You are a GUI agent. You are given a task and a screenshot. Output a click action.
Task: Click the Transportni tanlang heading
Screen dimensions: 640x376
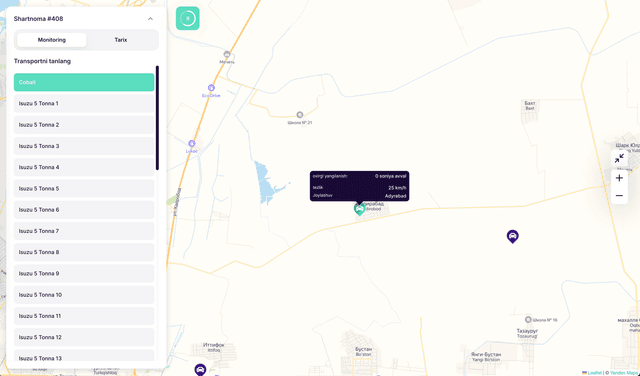pos(42,61)
